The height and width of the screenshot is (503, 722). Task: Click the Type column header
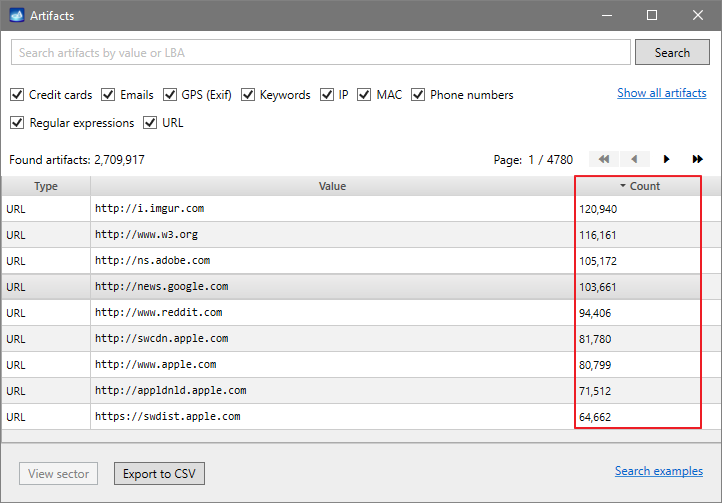click(x=46, y=186)
